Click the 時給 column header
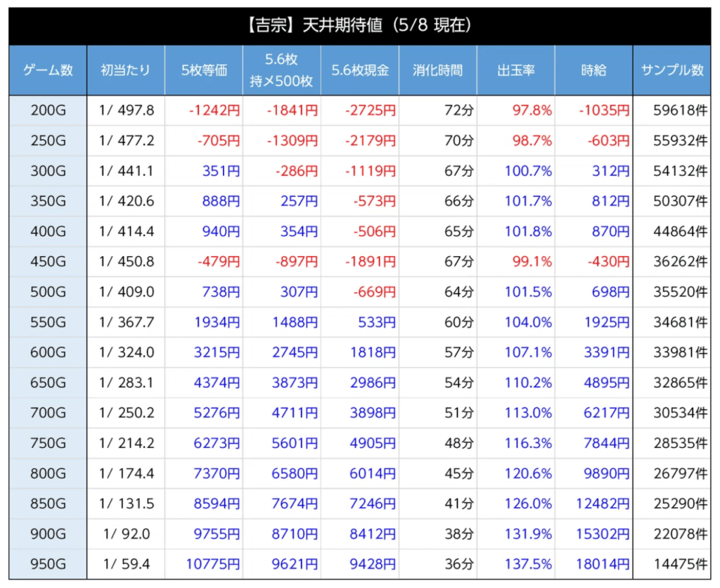The image size is (720, 588). coord(593,70)
